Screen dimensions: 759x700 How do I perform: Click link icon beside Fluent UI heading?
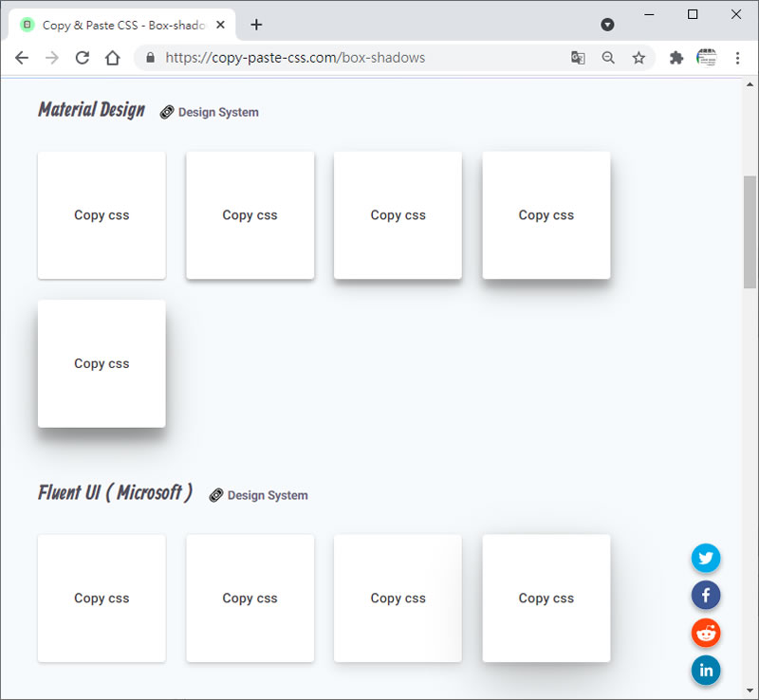[216, 496]
